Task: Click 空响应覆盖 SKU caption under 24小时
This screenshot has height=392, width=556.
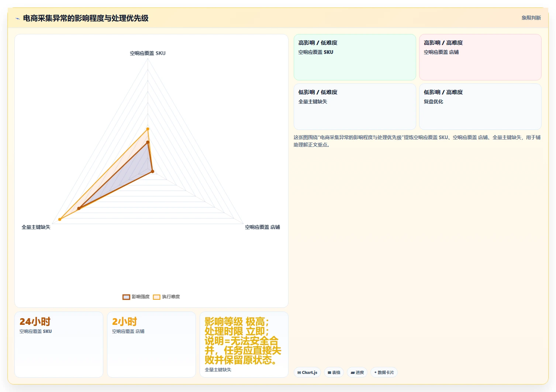Action: (x=36, y=331)
